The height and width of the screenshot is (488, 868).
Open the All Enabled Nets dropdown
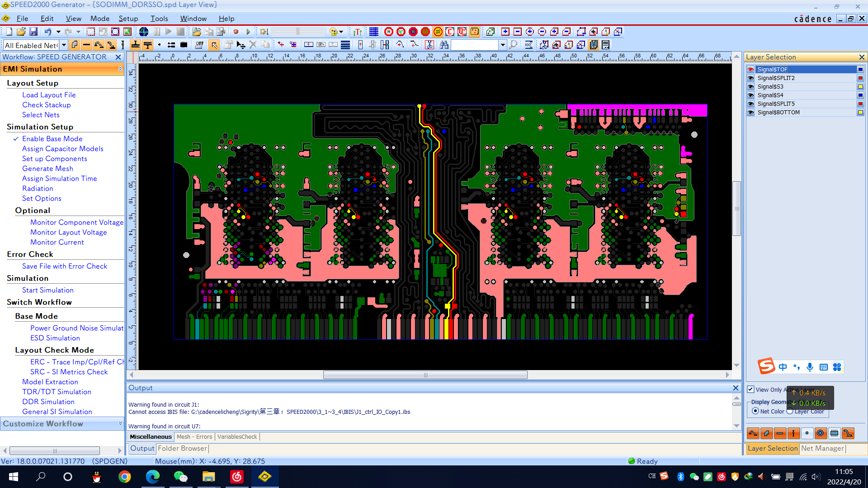[64, 45]
